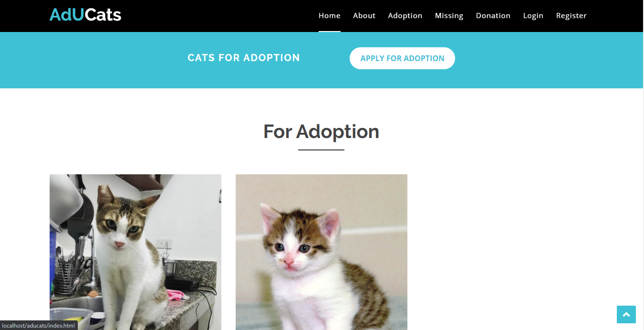Click the blue 'AdU' part of the logo
Screen dimensions: 644x330
click(67, 15)
